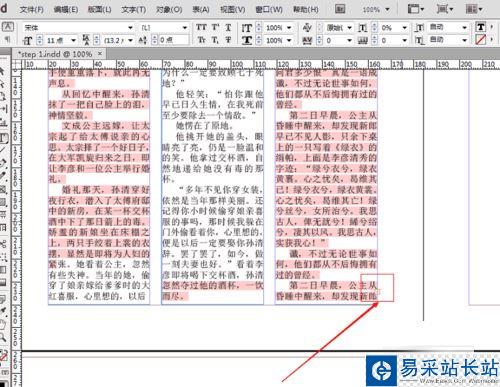Open the 文字(T) menu
Image resolution: width=500 pixels, height=387 pixels.
click(x=134, y=9)
